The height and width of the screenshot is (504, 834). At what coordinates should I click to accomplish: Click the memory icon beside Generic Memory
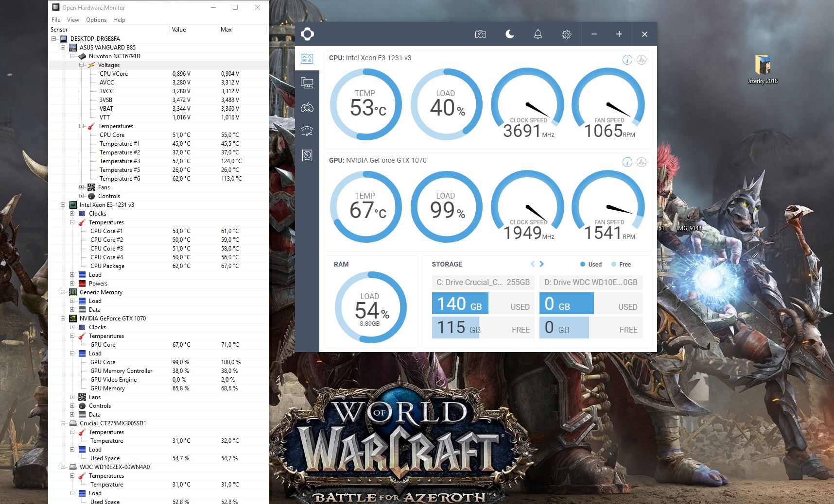pyautogui.click(x=73, y=292)
